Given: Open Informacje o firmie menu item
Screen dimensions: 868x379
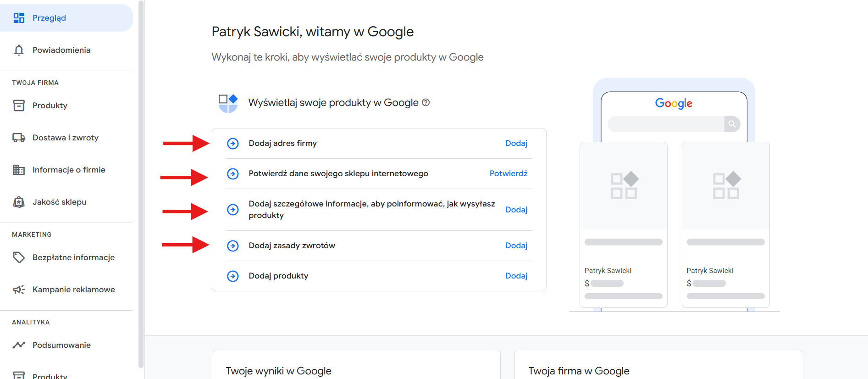Looking at the screenshot, I should [66, 170].
